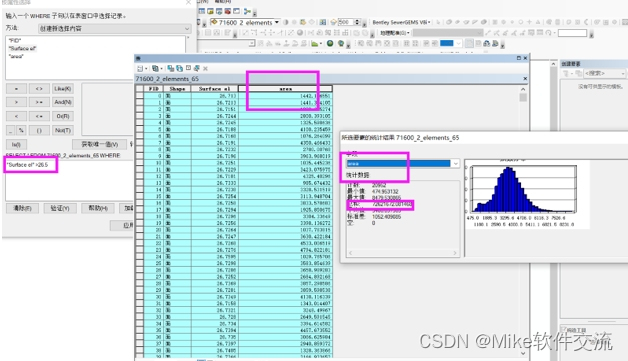Open the 搜索 search dropdown in 创建要素 panel

click(623, 73)
